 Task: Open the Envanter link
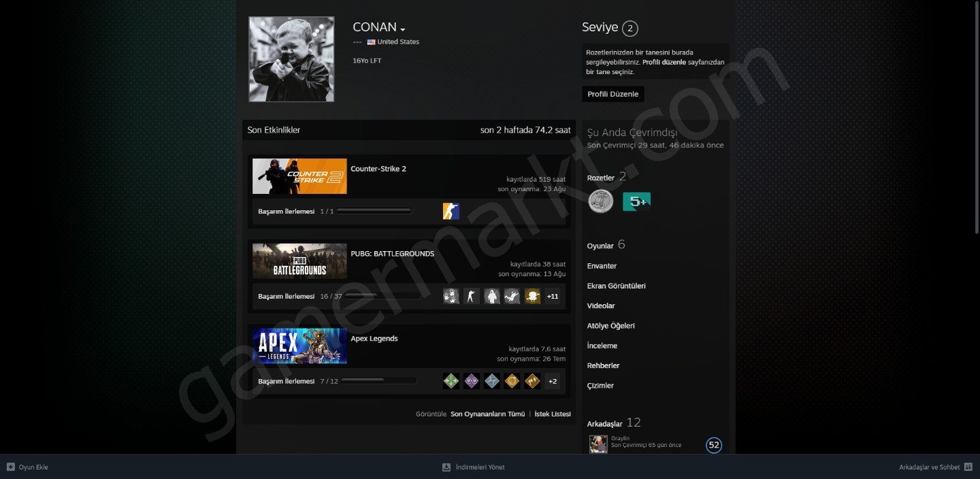602,266
